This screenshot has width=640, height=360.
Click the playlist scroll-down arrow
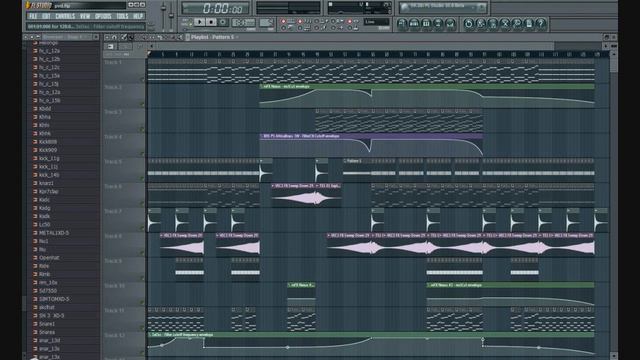[x=613, y=356]
